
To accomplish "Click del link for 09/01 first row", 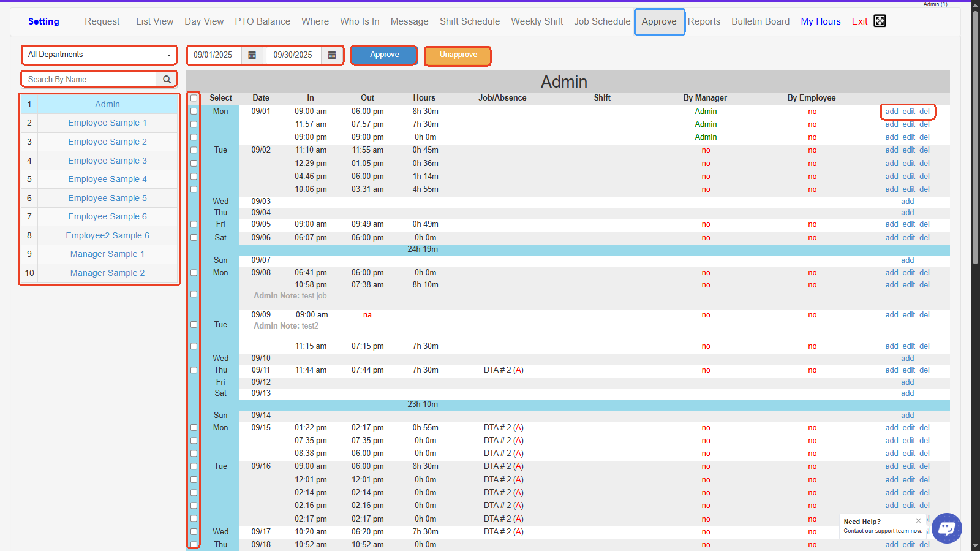I will click(924, 112).
